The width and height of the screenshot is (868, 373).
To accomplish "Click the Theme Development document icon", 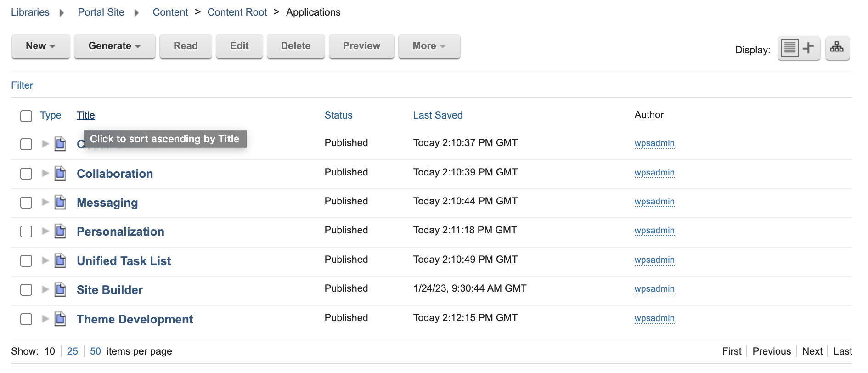I will point(60,319).
